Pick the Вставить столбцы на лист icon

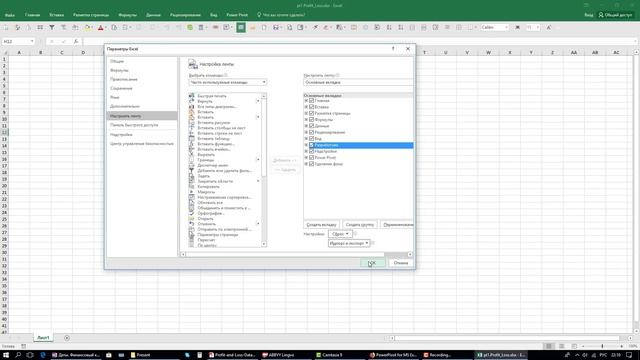point(191,128)
